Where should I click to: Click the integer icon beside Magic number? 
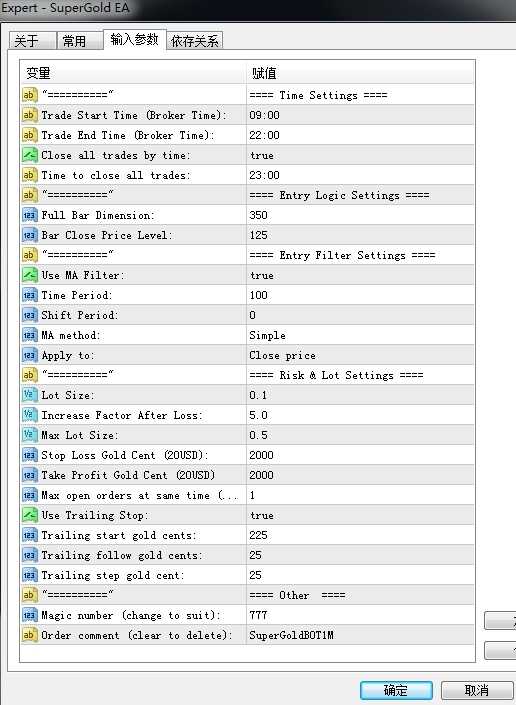[29, 615]
